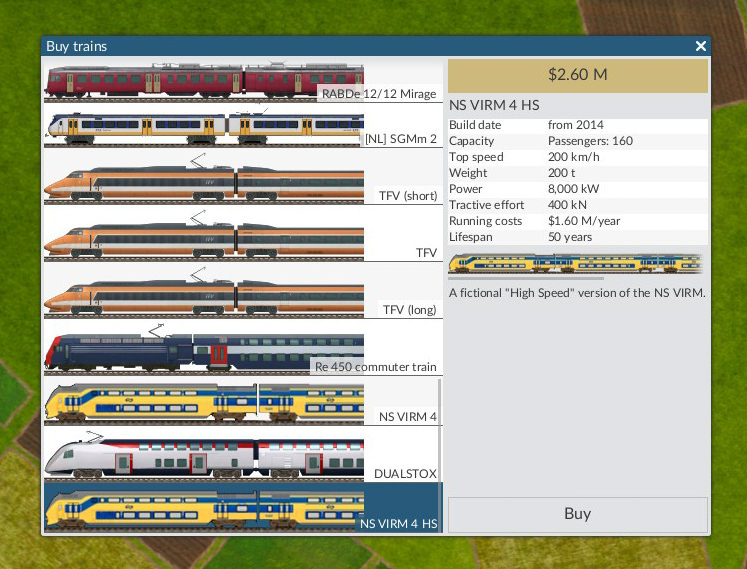
Task: Click the '$1.60 M/year' running costs value
Action: (x=584, y=221)
